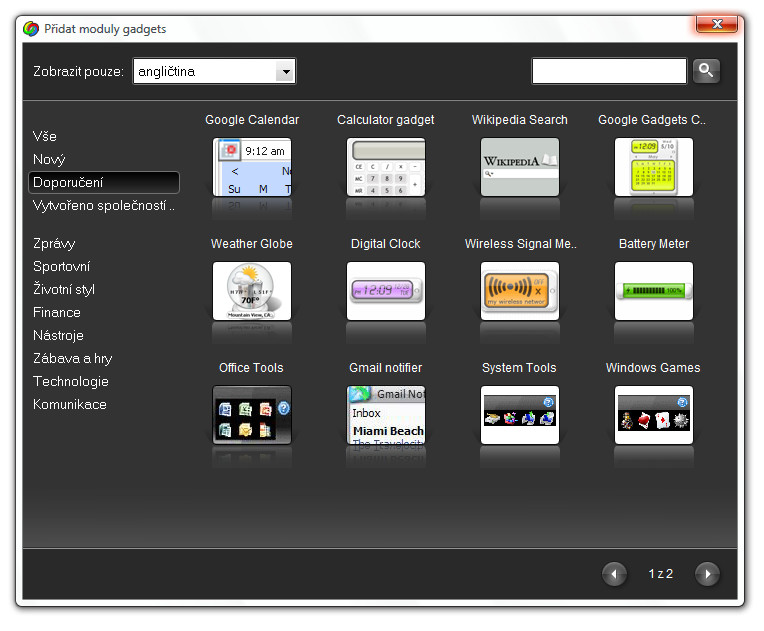Click the Wikipedia Search title
This screenshot has height=631, width=764.
click(x=519, y=120)
